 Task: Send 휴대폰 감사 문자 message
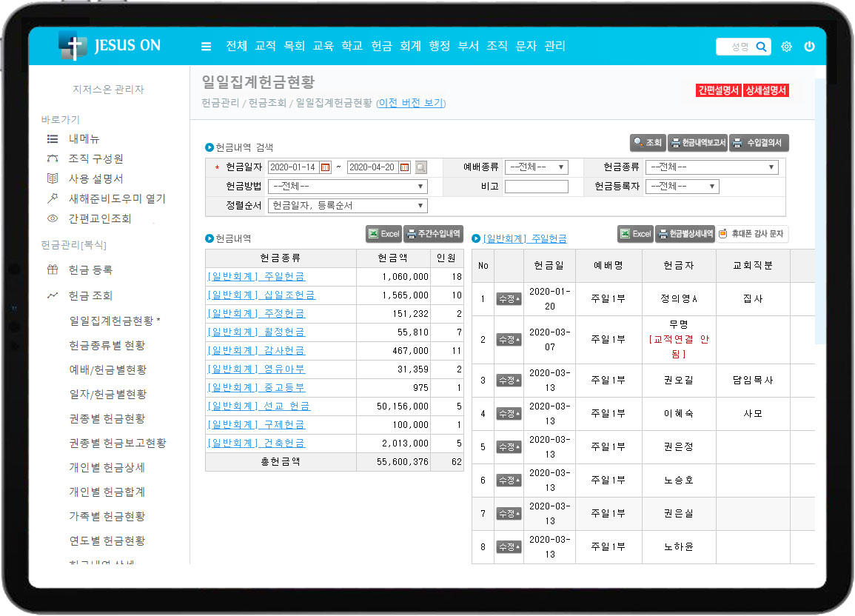(x=752, y=234)
